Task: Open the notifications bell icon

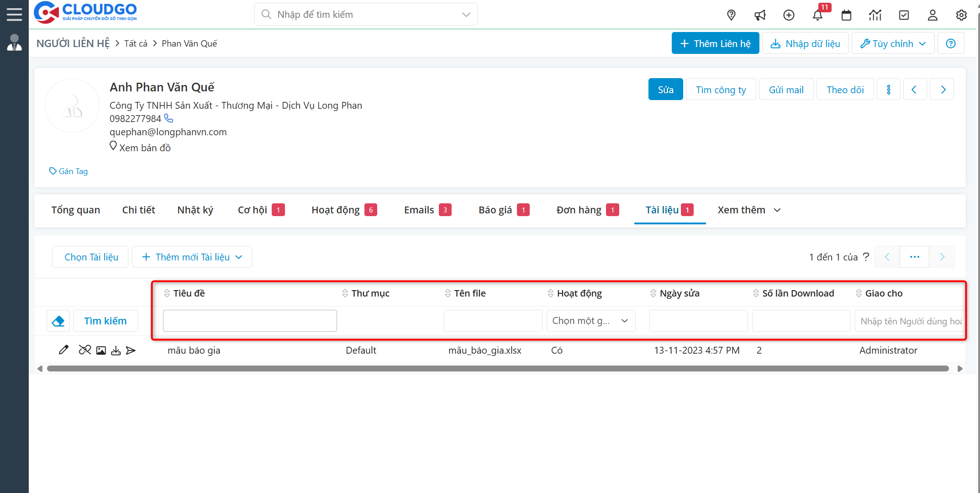Action: click(x=817, y=15)
